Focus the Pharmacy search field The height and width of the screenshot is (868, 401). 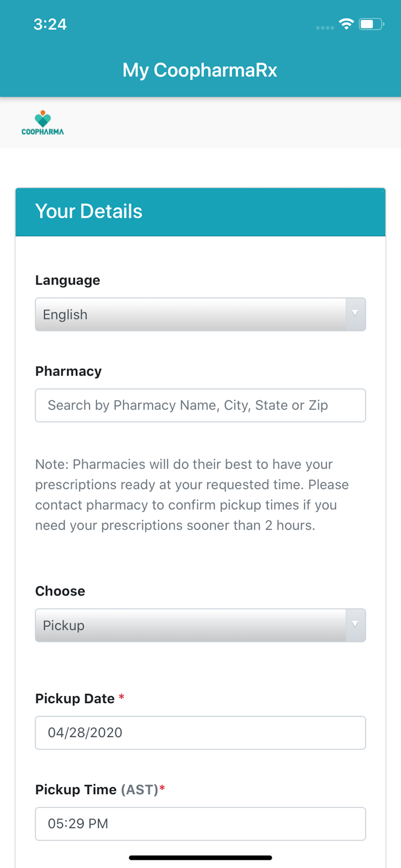(200, 405)
